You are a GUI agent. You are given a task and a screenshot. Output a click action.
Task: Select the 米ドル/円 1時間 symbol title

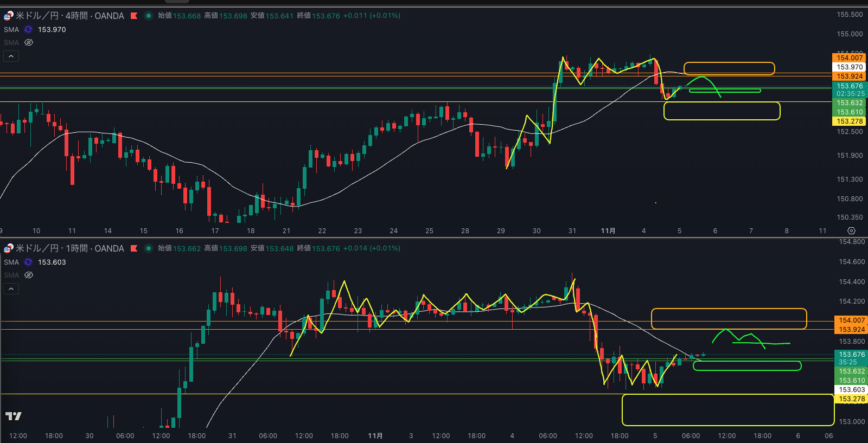[69, 248]
